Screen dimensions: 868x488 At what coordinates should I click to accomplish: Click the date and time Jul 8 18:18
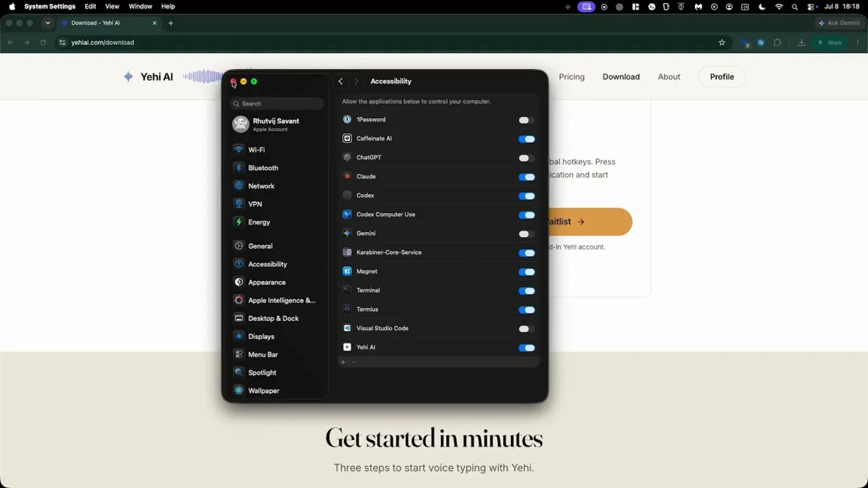click(x=842, y=7)
